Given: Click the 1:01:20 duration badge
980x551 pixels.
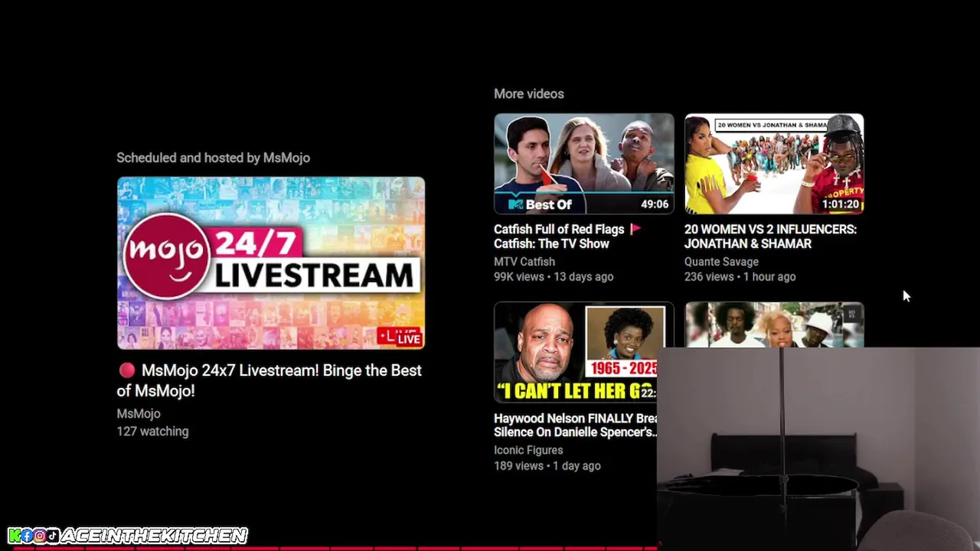Looking at the screenshot, I should (840, 204).
